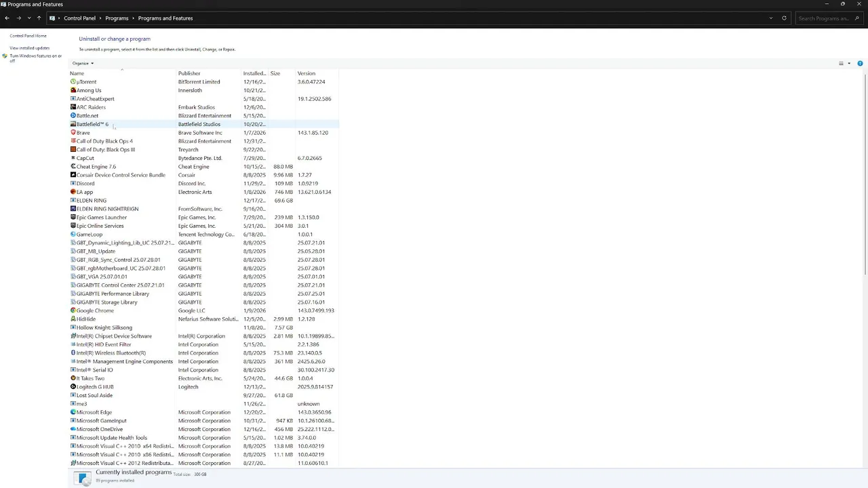Sort list by Size column header

pyautogui.click(x=275, y=73)
